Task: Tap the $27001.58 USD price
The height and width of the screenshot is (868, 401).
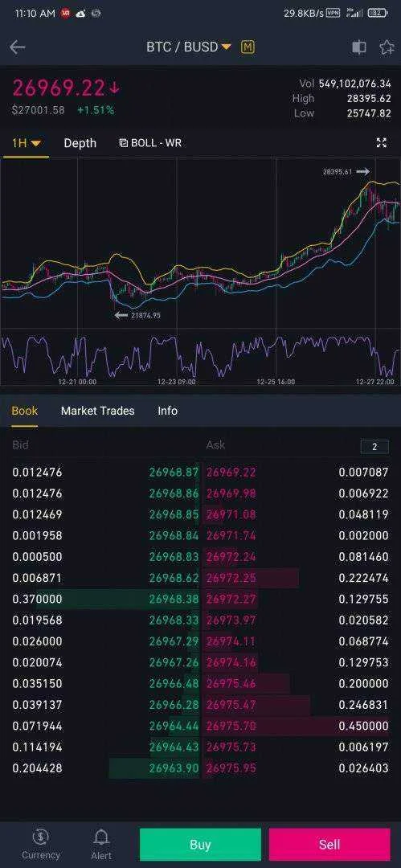Action: 39,110
